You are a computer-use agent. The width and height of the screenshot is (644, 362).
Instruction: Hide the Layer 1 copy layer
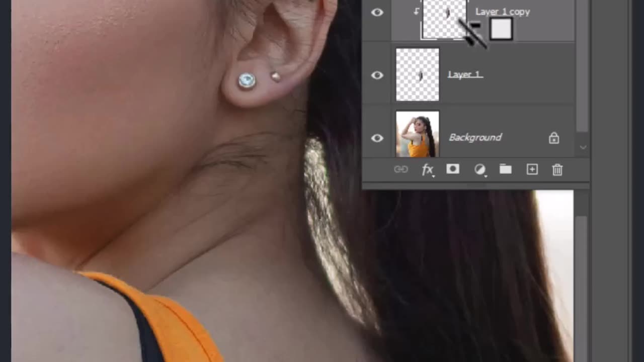point(377,13)
